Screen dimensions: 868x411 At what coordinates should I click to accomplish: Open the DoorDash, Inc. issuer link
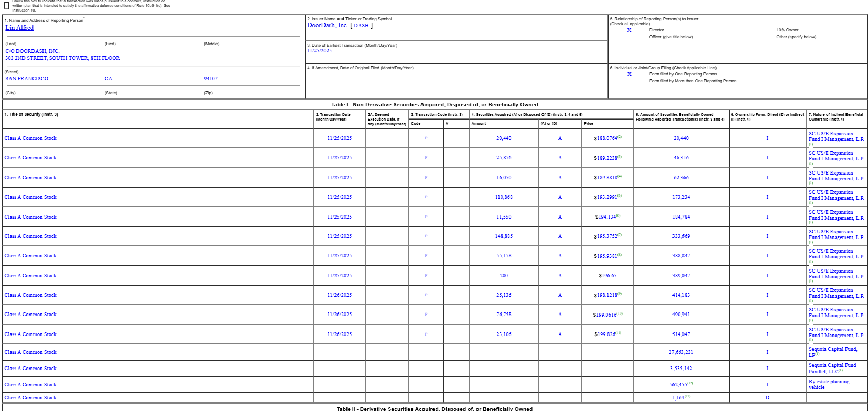tap(328, 25)
